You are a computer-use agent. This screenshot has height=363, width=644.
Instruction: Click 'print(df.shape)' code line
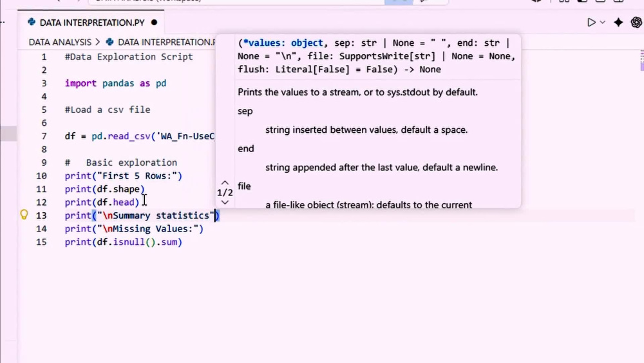(105, 189)
